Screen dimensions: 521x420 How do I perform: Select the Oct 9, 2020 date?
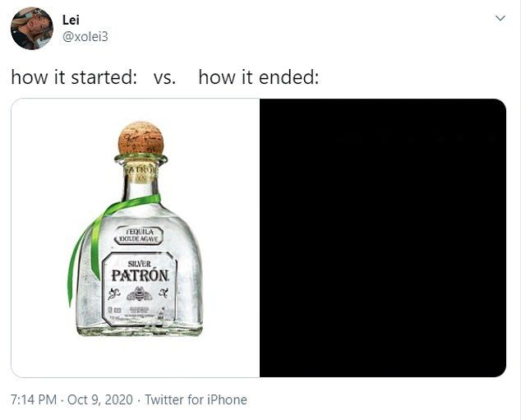coord(100,399)
